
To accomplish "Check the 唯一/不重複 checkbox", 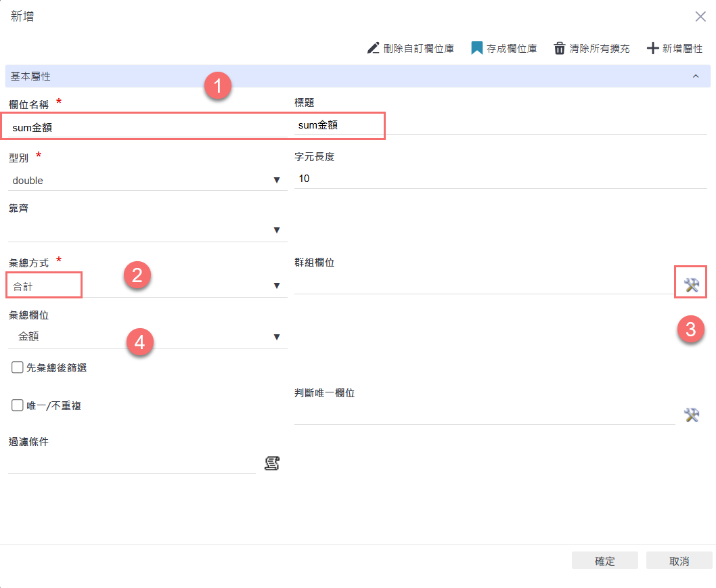I will tap(18, 405).
